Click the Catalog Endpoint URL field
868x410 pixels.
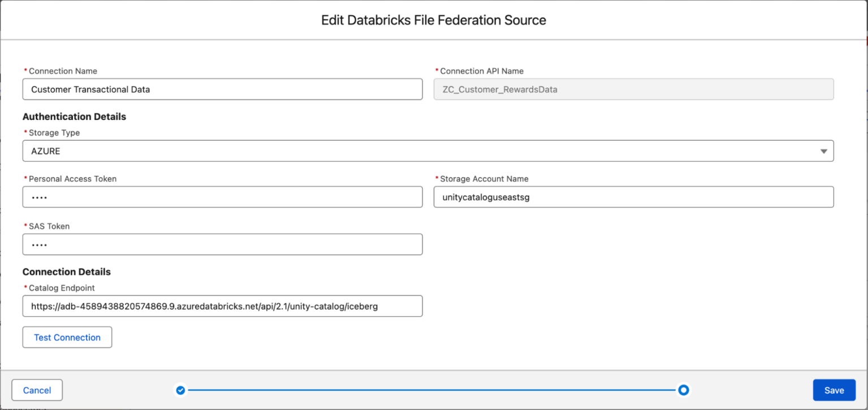(x=222, y=306)
